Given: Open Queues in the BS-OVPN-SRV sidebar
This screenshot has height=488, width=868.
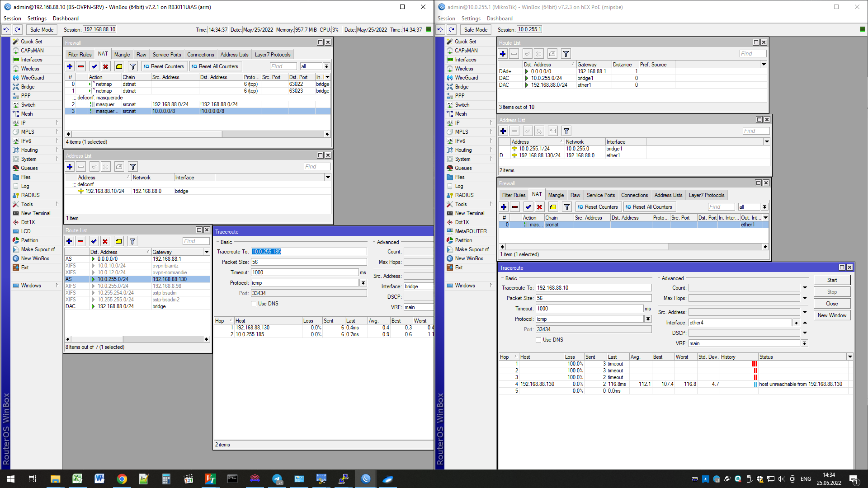Looking at the screenshot, I should coord(29,168).
